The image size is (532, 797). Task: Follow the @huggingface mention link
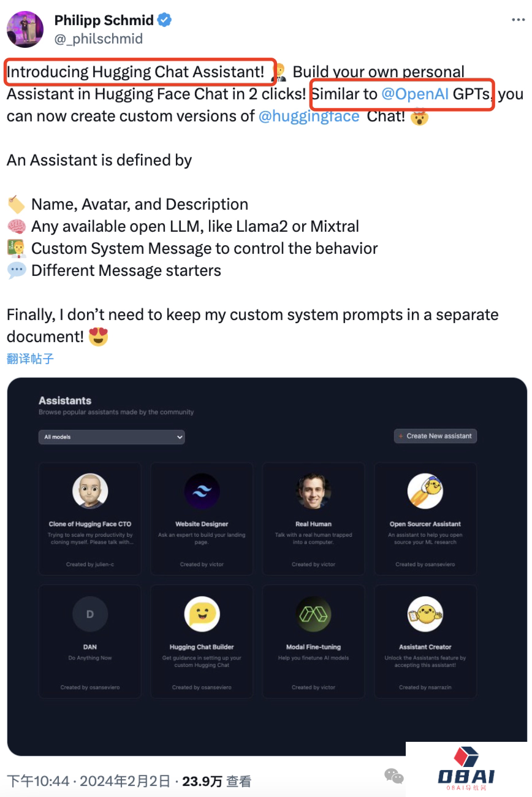pyautogui.click(x=309, y=116)
